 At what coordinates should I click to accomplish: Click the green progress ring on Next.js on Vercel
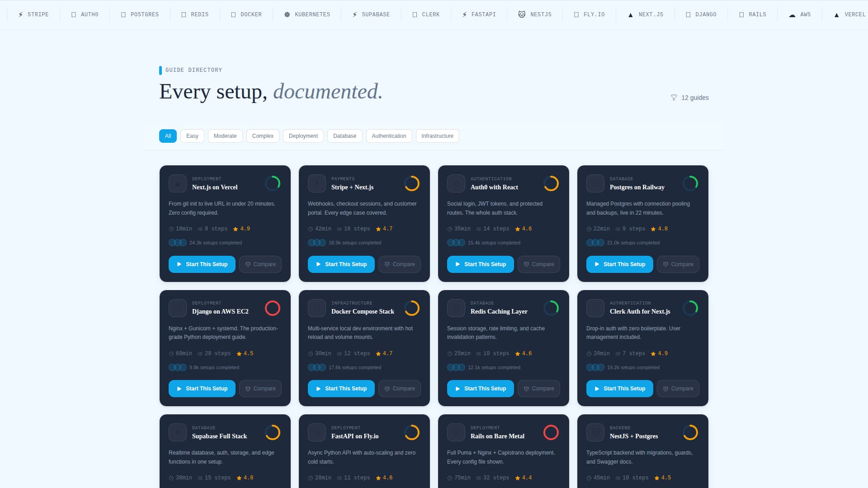(x=273, y=183)
